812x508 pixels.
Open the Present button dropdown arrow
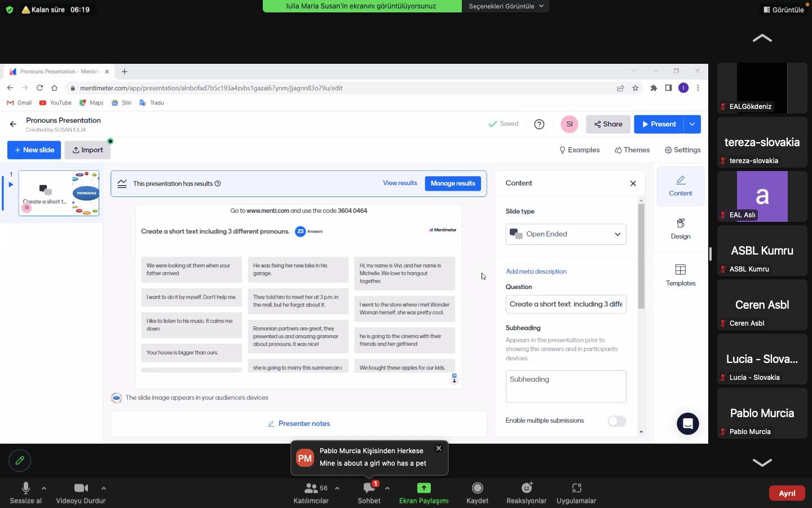click(x=692, y=124)
